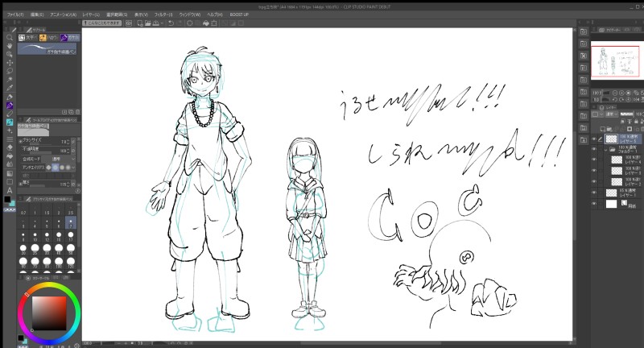Hide レイヤー 3 with its eye icon
The image size is (644, 348).
[594, 171]
